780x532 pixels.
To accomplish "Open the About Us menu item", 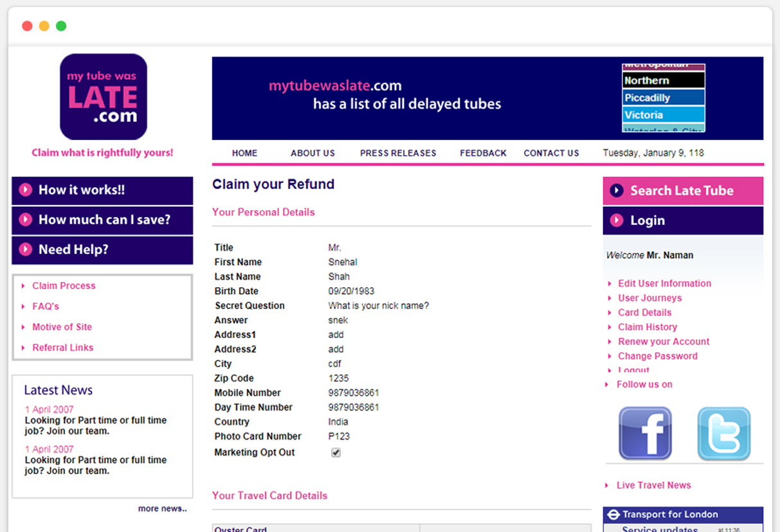I will [313, 153].
